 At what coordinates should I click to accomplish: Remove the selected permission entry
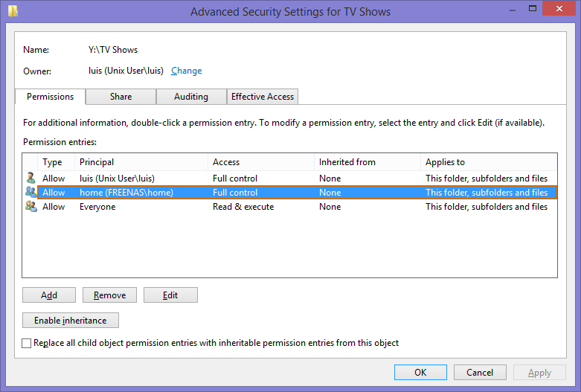tap(109, 295)
